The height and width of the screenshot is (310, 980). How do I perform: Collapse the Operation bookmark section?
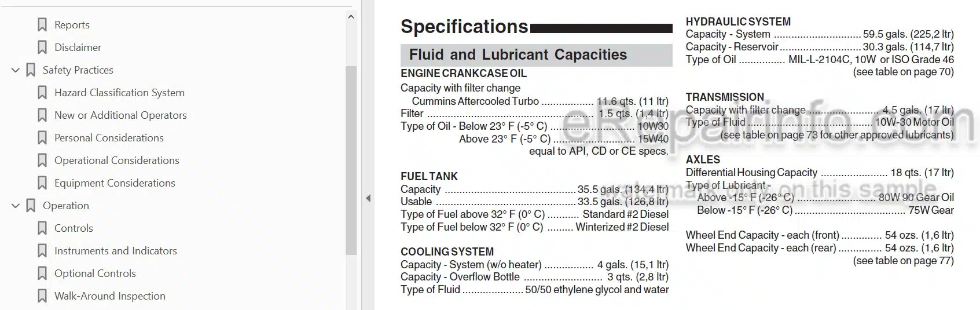point(16,206)
